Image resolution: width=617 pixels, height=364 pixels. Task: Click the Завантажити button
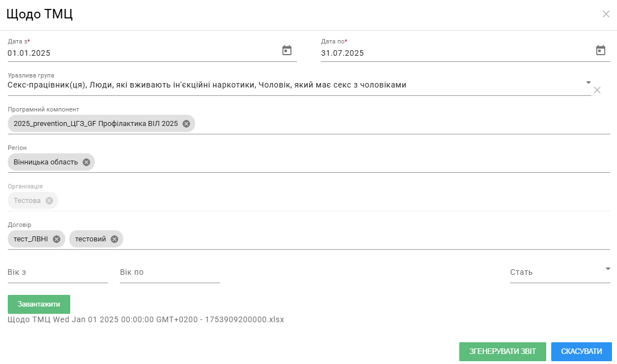(x=39, y=304)
